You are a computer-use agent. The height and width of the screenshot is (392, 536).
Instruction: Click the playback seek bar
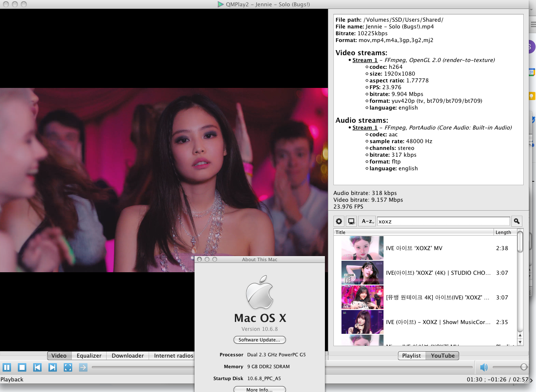(x=282, y=367)
